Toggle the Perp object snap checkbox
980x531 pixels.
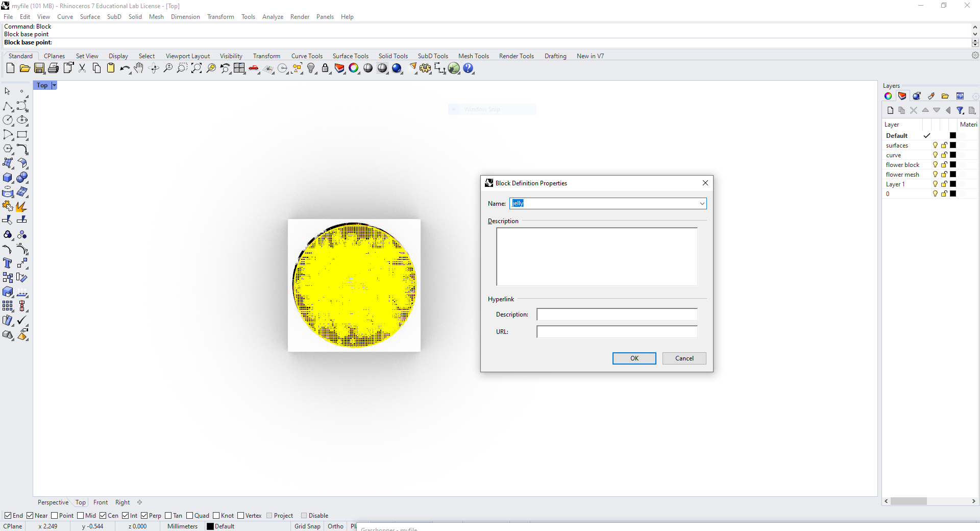tap(144, 516)
